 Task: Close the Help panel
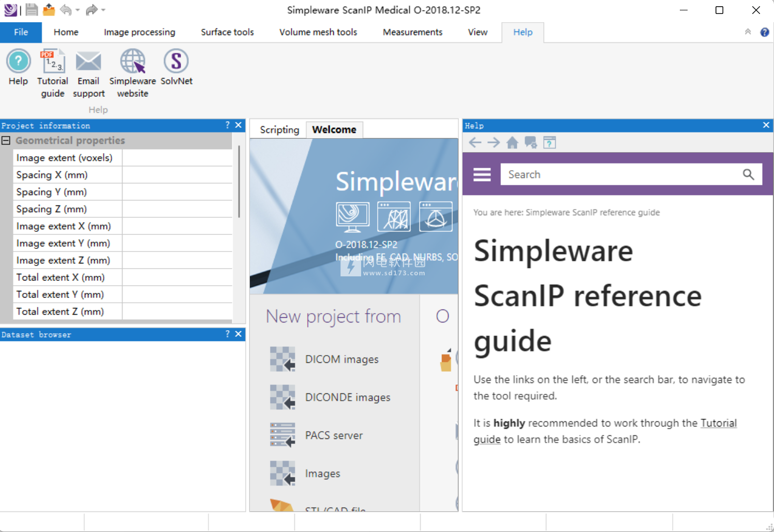coord(766,125)
